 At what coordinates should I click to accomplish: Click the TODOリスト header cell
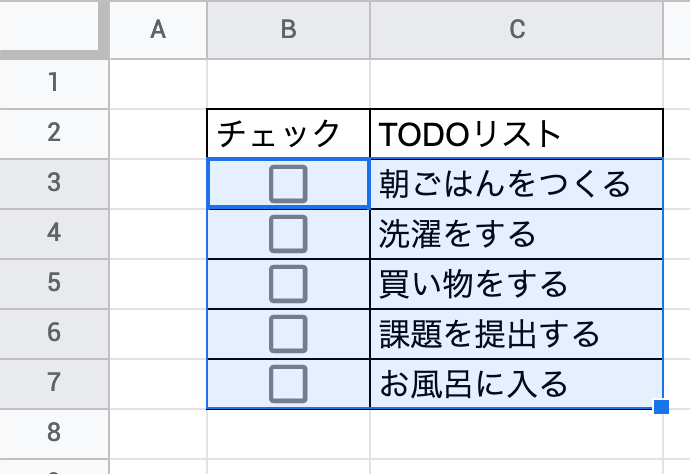coord(517,134)
